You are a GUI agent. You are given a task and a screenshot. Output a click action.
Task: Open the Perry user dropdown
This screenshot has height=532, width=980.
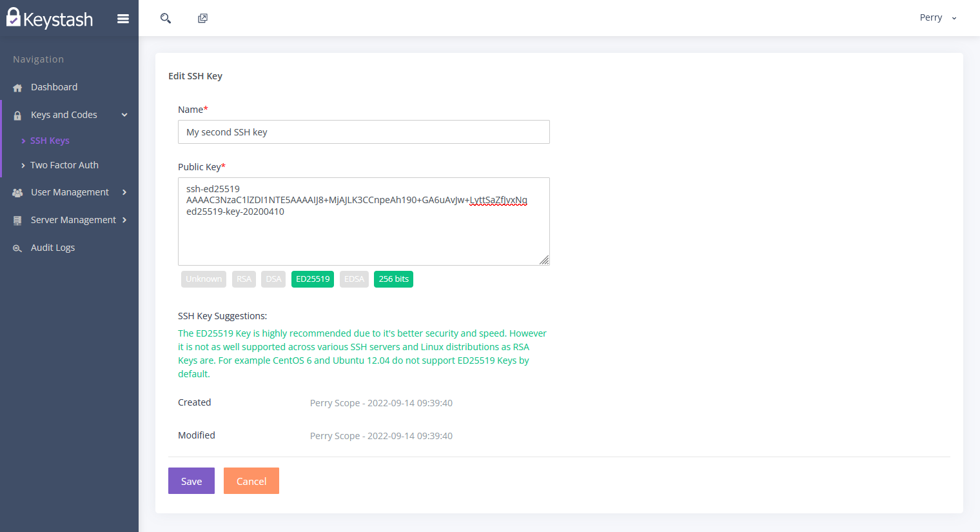[x=938, y=17]
